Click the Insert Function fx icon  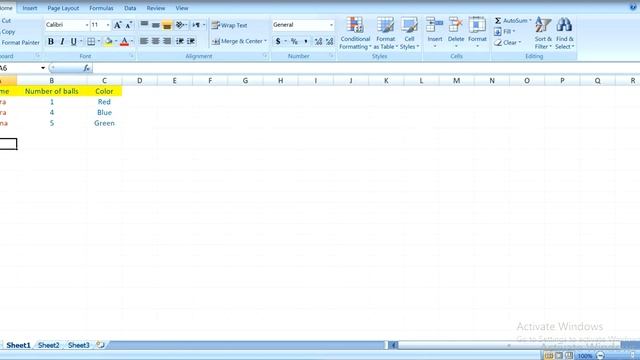(87, 68)
